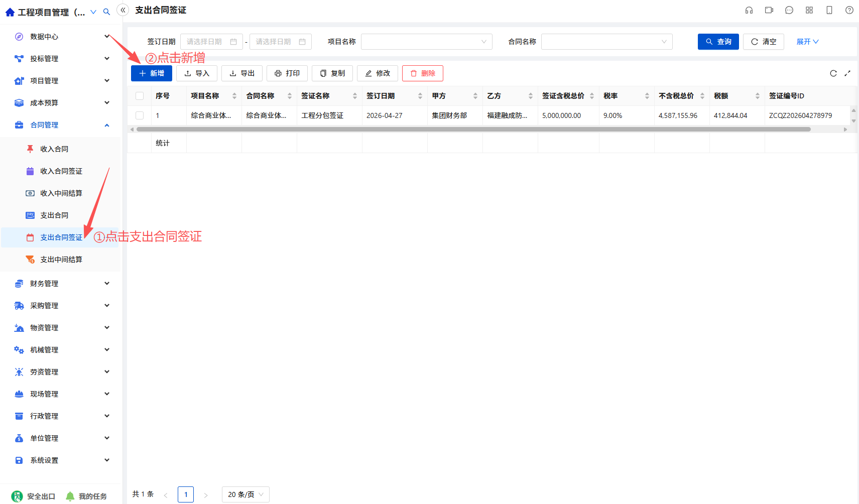This screenshot has width=859, height=504.
Task: Click the 我的任务 bell icon
Action: click(70, 496)
